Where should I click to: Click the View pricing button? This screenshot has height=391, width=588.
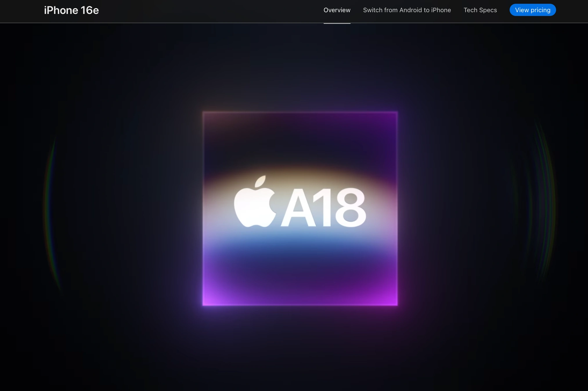[533, 10]
